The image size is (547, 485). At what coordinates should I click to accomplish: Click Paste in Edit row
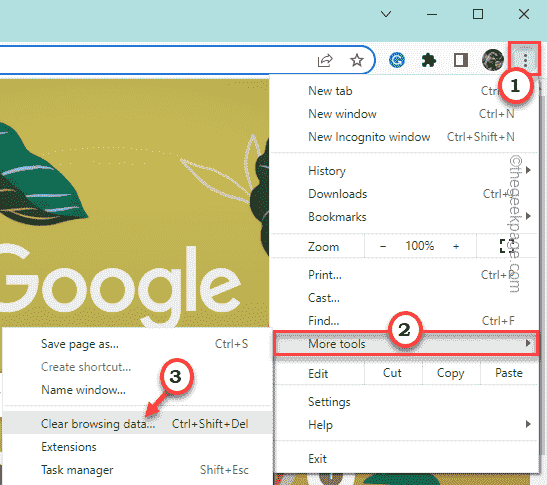(509, 373)
